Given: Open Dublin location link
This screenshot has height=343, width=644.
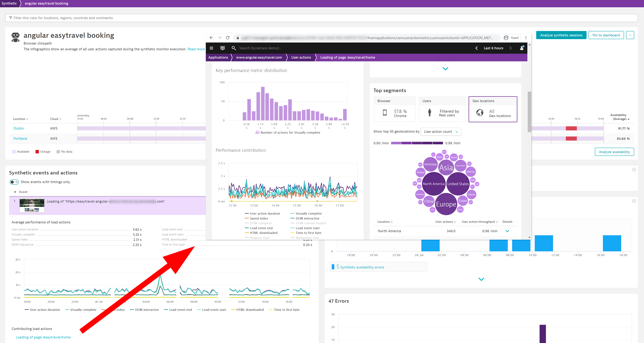Looking at the screenshot, I should pos(18,128).
